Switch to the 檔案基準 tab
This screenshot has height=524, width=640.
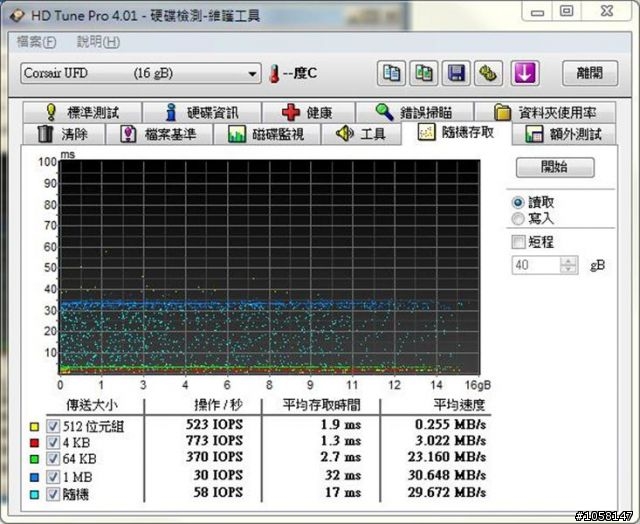pyautogui.click(x=159, y=134)
